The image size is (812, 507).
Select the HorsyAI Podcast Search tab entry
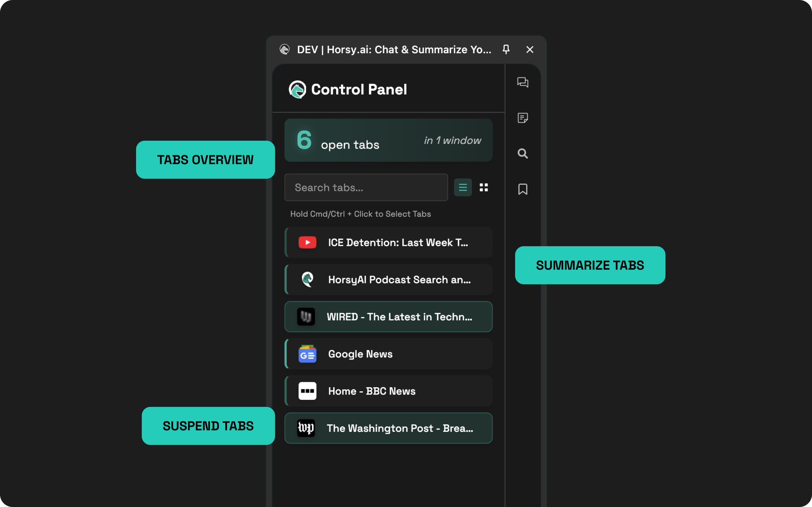388,279
